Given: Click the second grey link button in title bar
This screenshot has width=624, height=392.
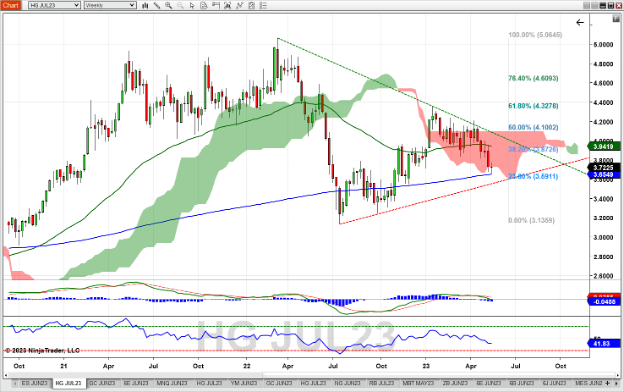Looking at the screenshot, I should 595,5.
